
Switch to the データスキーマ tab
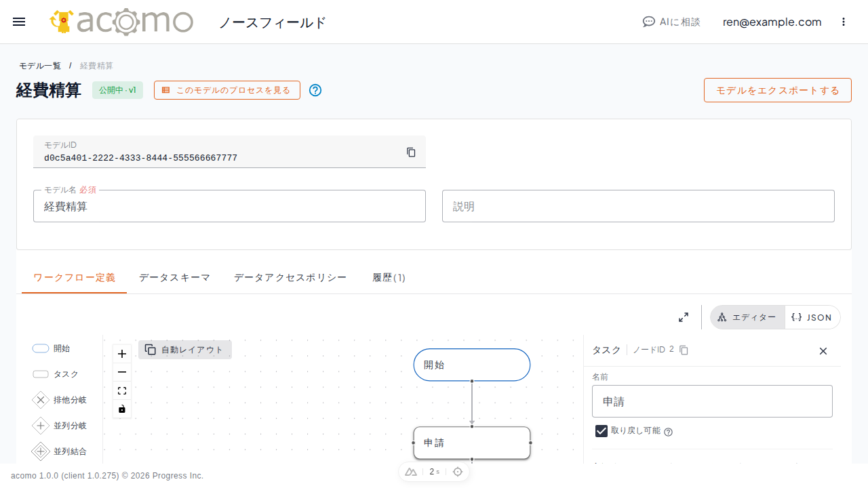[175, 277]
